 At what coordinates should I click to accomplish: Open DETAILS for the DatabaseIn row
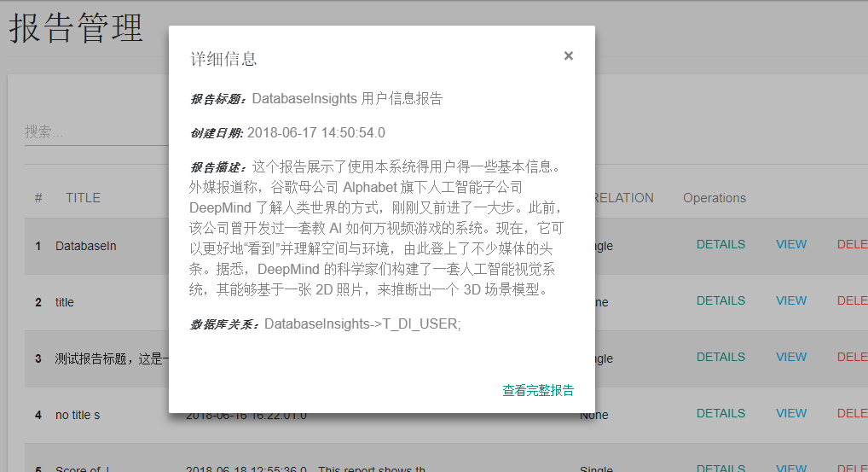[x=720, y=244]
